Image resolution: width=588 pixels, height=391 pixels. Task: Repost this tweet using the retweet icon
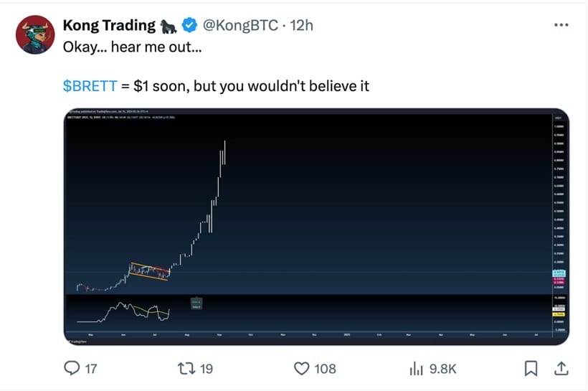coord(184,368)
